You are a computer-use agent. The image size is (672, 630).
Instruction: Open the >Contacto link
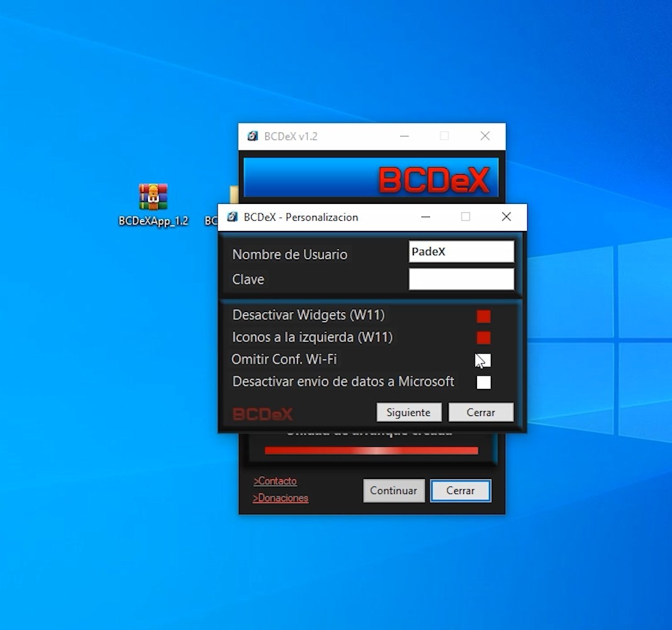point(275,481)
